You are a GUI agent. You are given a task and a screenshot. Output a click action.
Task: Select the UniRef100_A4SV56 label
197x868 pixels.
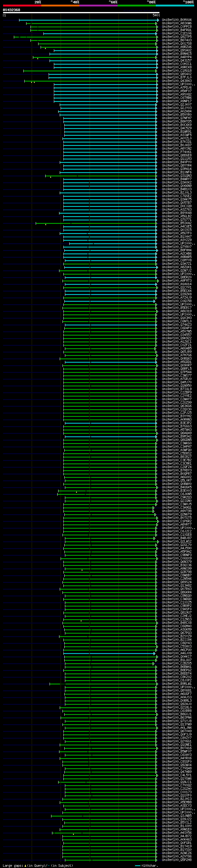click(177, 833)
